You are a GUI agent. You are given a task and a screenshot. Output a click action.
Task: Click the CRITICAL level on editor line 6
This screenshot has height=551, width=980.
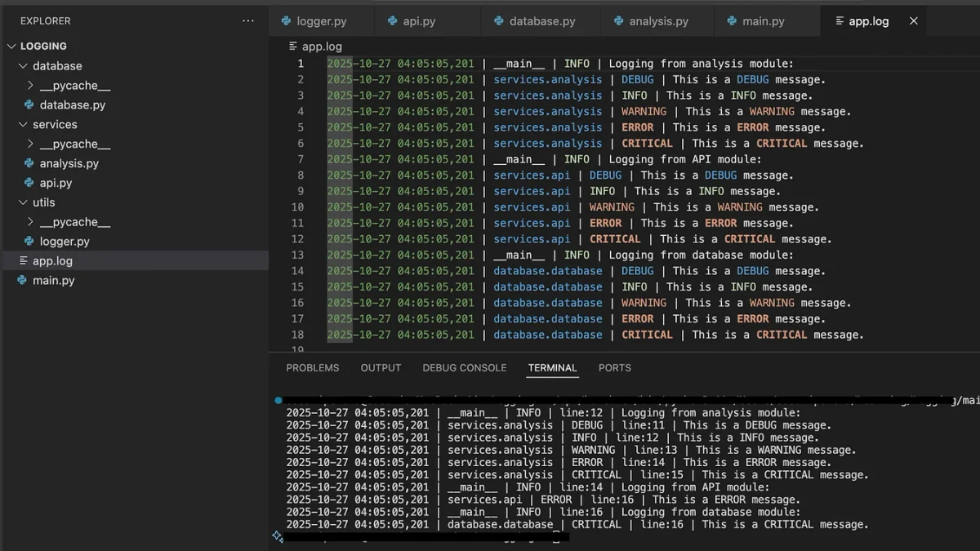[x=647, y=144]
